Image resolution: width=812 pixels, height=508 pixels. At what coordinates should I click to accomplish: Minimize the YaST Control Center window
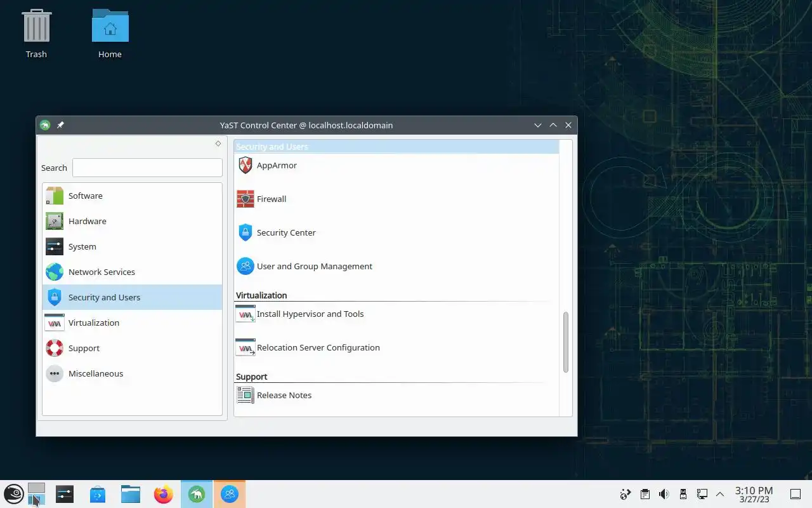tap(538, 125)
